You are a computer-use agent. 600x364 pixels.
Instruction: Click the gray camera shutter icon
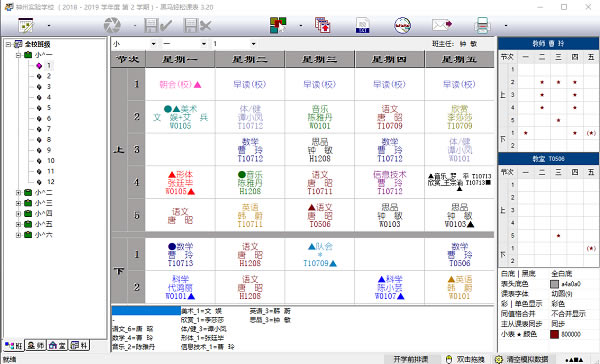[112, 25]
